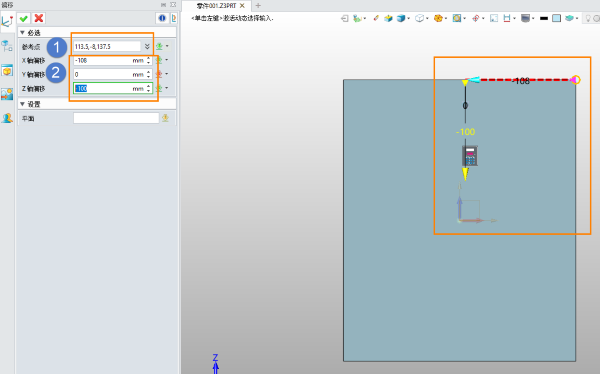The image size is (600, 374).
Task: Open the blue info help icon
Action: (x=162, y=18)
